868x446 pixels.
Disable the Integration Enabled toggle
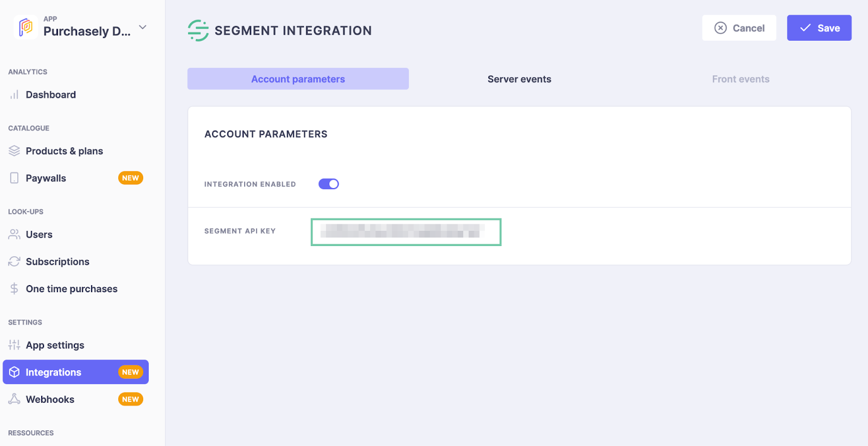point(329,184)
